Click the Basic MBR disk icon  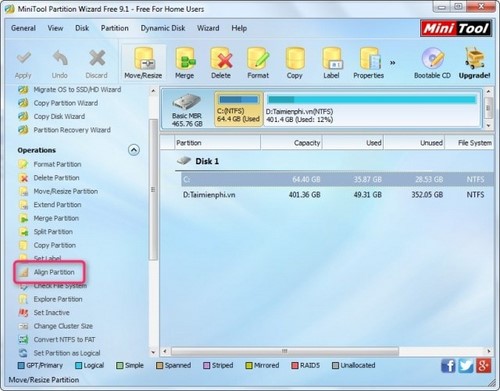pos(187,102)
